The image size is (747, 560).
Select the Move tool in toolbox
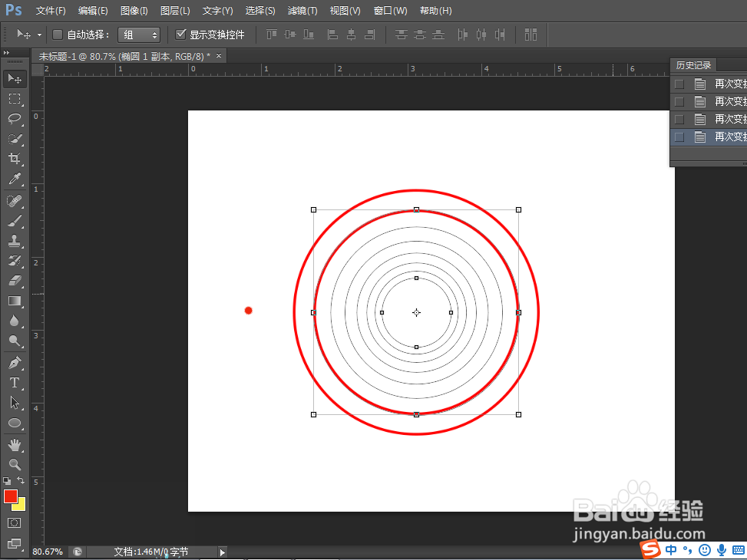click(x=15, y=78)
